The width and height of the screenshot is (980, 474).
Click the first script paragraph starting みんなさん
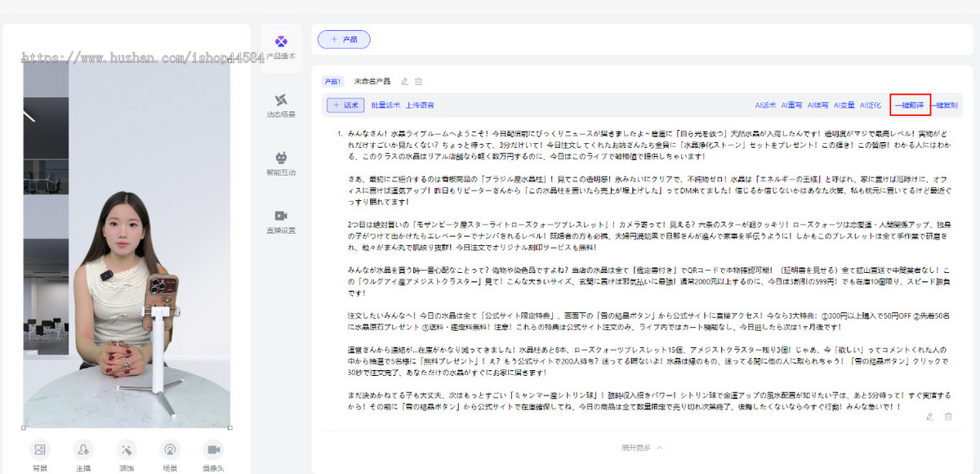[x=648, y=144]
